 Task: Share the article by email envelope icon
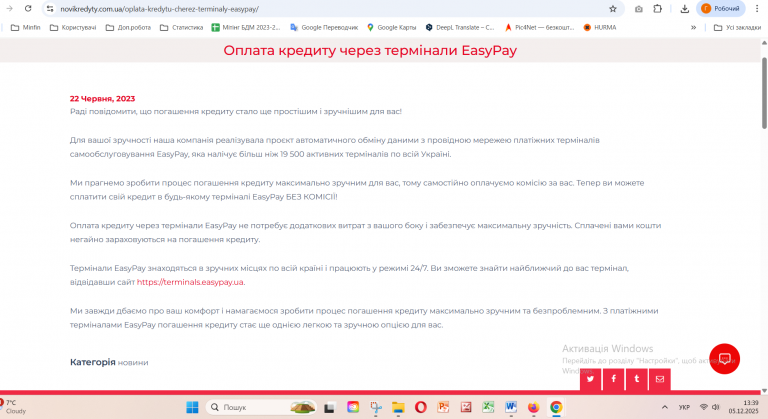coord(660,379)
